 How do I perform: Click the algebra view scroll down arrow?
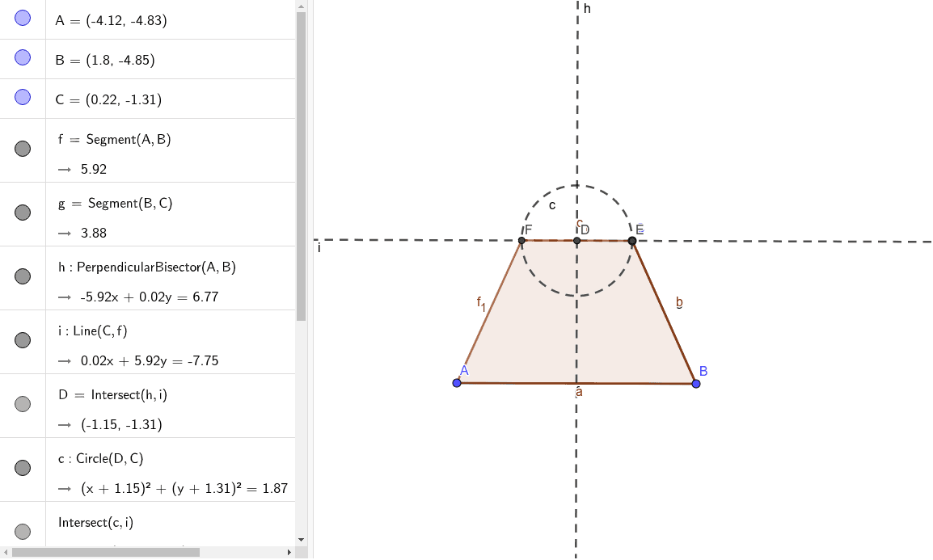302,539
